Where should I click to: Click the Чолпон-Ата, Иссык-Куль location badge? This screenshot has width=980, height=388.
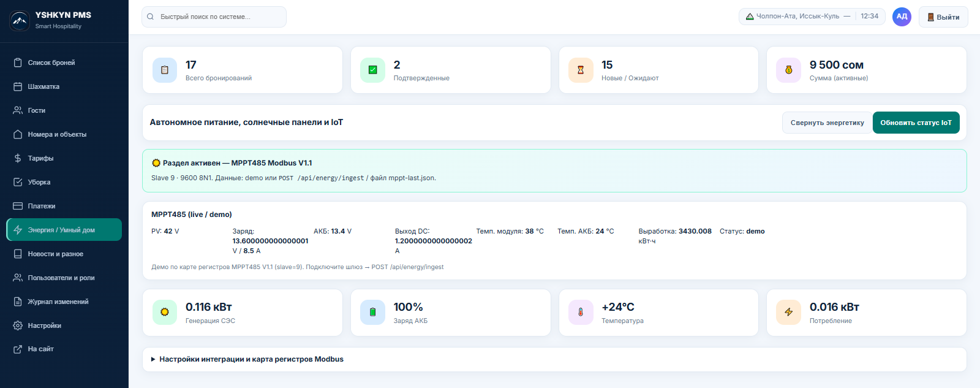[x=812, y=17]
